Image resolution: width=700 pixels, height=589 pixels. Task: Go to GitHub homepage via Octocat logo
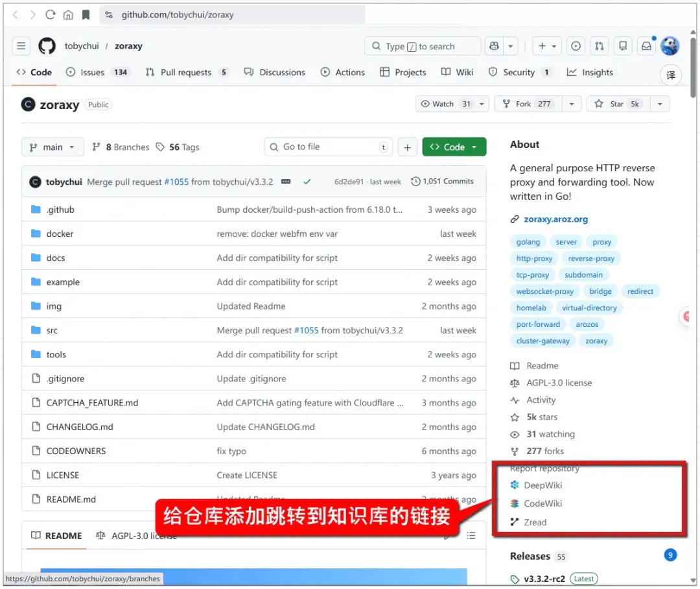click(47, 46)
